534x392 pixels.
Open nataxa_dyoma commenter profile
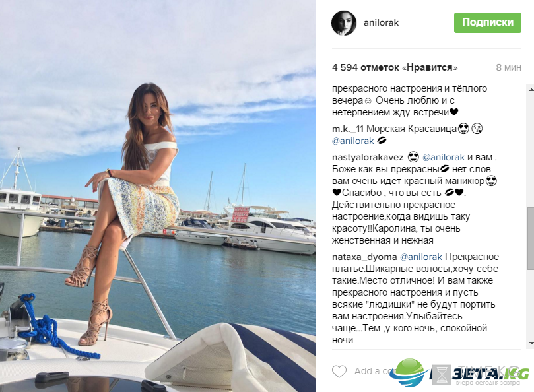pyautogui.click(x=364, y=257)
